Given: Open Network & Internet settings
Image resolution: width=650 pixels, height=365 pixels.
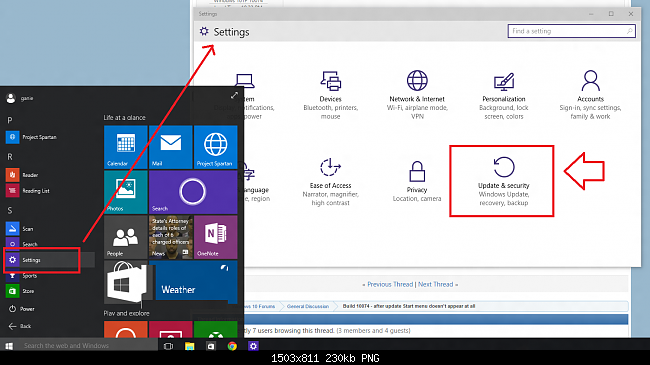Looking at the screenshot, I should point(417,95).
